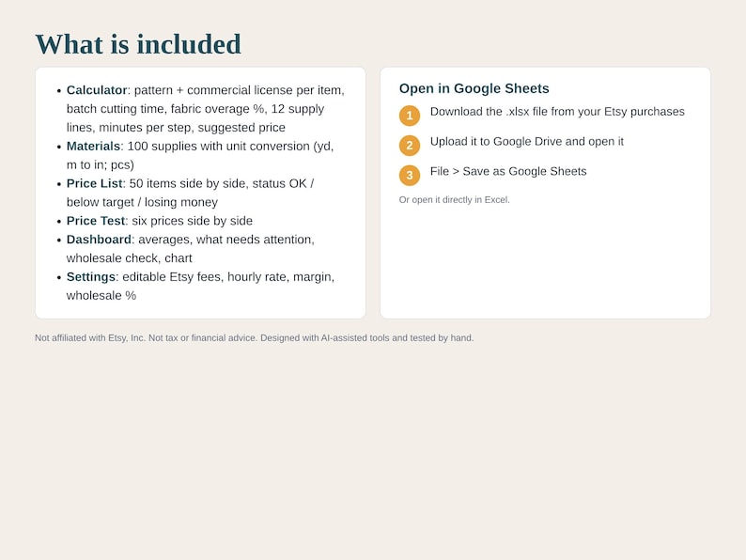Click 'wholesale check, chart' description text
Viewport: 746px width, 560px height.
(130, 257)
